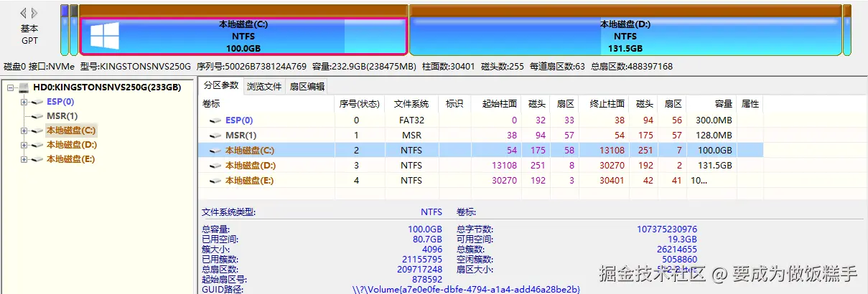Click the 已用簇数 value 21155795
The width and height of the screenshot is (868, 294).
tap(422, 260)
